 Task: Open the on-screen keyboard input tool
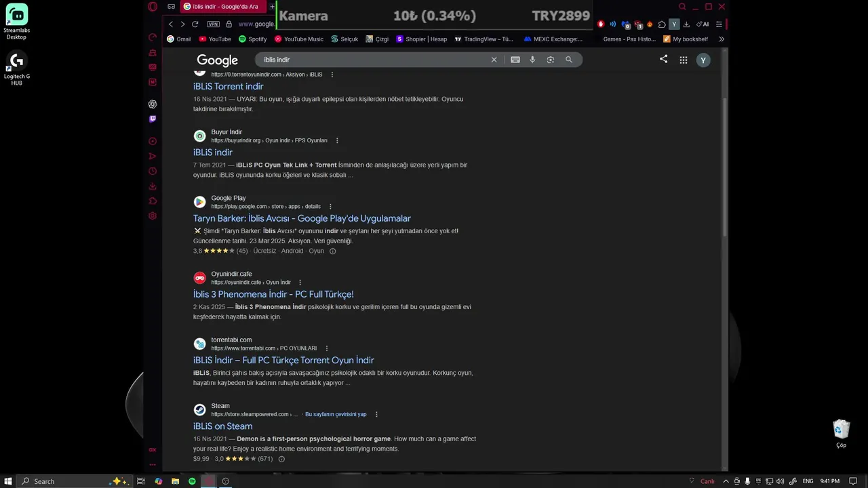click(x=515, y=60)
